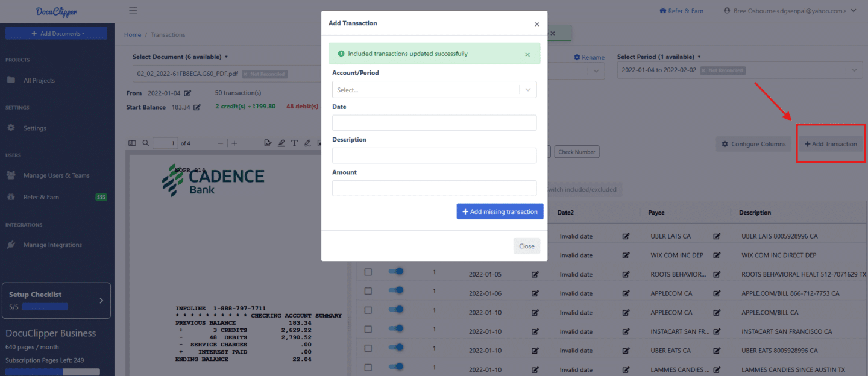Viewport: 868px width, 376px height.
Task: Dismiss the success notification banner
Action: click(527, 54)
